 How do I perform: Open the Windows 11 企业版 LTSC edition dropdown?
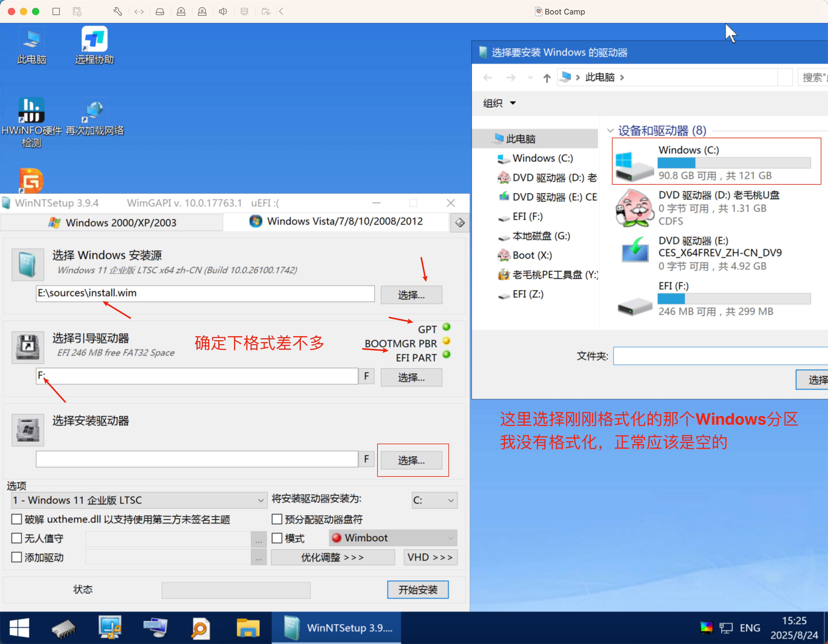click(x=139, y=500)
